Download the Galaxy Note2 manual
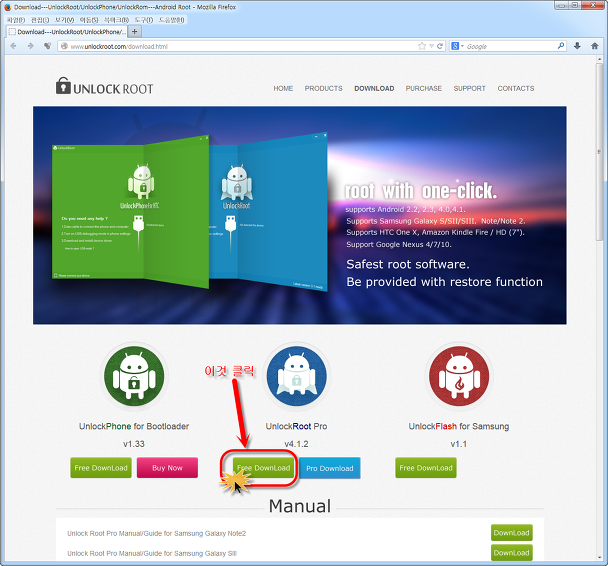608x566 pixels. tap(511, 533)
